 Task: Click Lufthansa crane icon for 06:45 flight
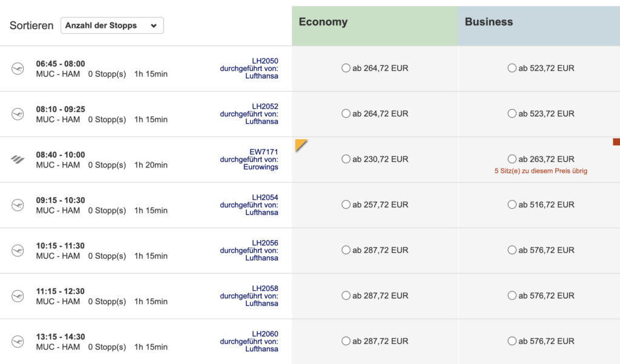point(18,68)
